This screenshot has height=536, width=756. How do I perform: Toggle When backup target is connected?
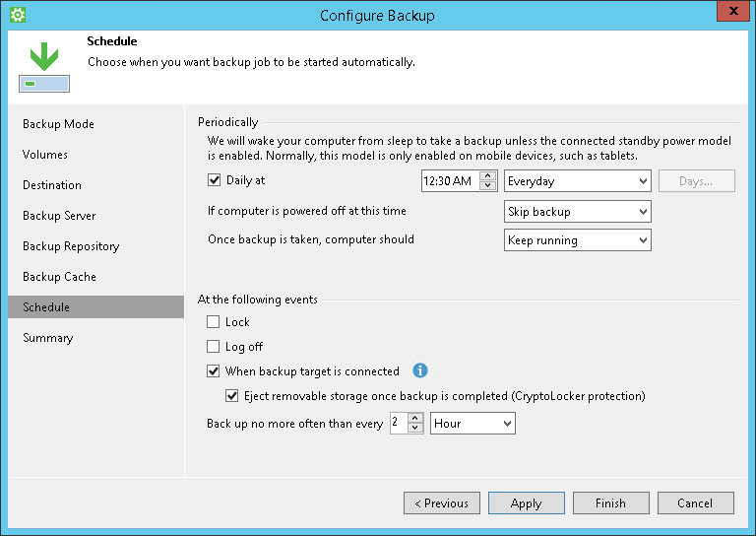214,371
